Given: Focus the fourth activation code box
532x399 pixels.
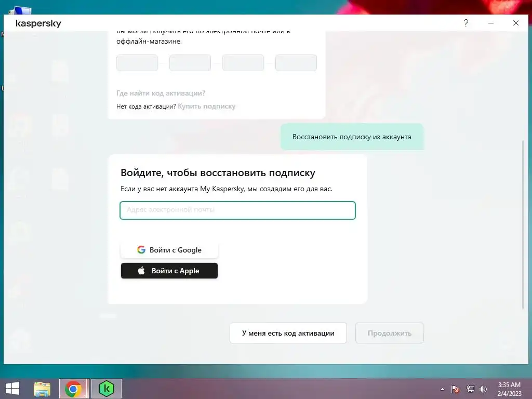Looking at the screenshot, I should (x=296, y=63).
